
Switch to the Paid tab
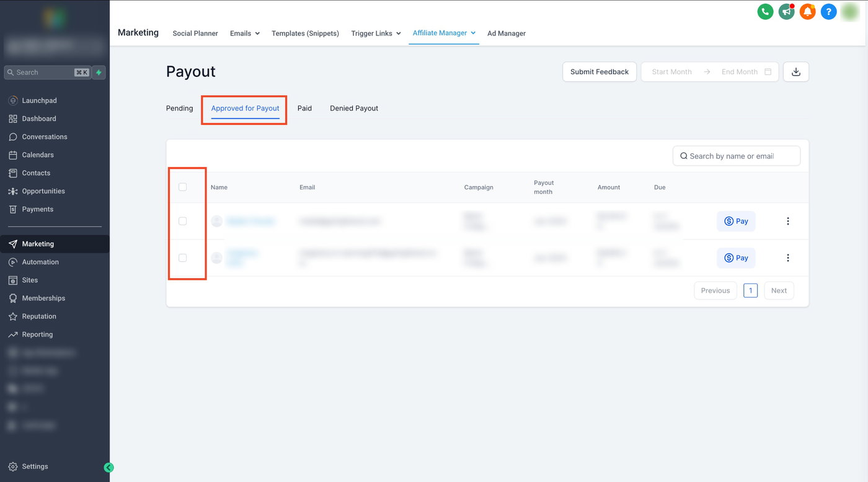coord(304,108)
